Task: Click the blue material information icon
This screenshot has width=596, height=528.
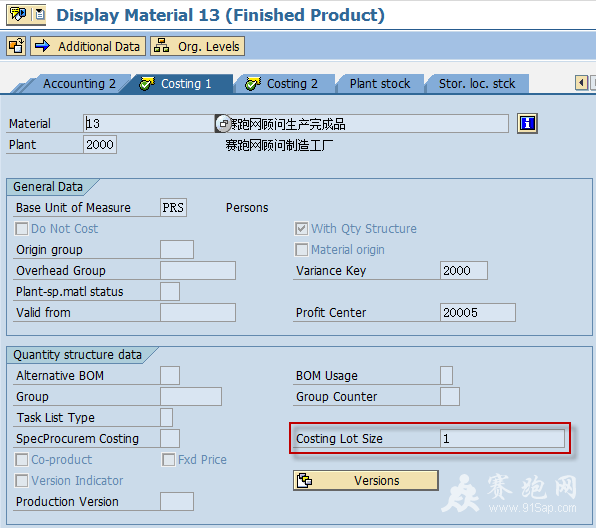Action: (x=527, y=124)
